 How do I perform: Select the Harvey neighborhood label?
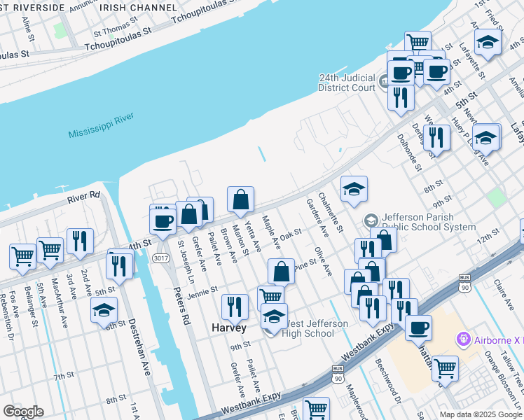(229, 328)
